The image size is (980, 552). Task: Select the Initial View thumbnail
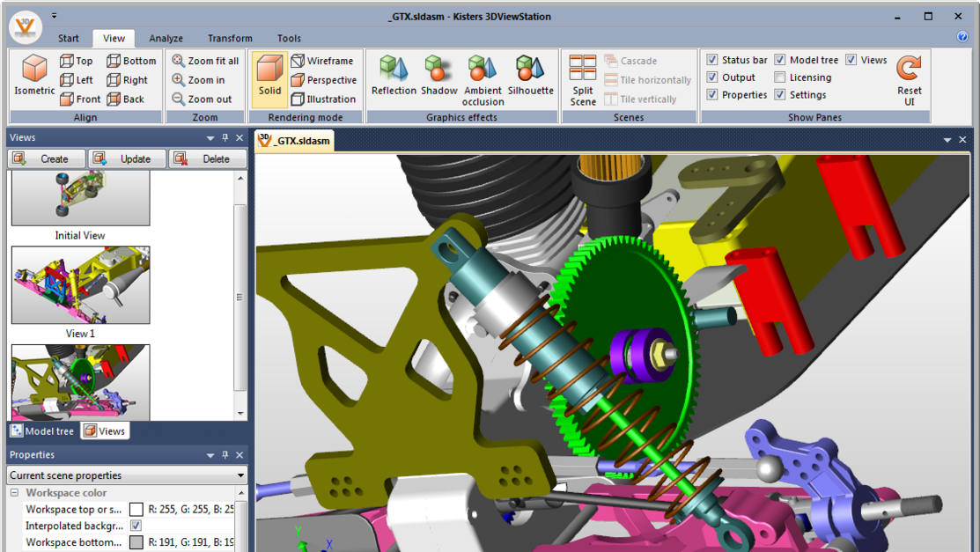tap(81, 198)
